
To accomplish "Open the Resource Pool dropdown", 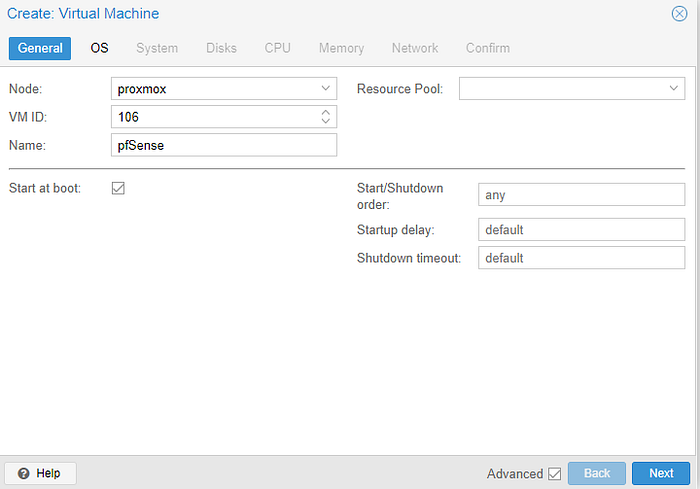I will pyautogui.click(x=571, y=88).
